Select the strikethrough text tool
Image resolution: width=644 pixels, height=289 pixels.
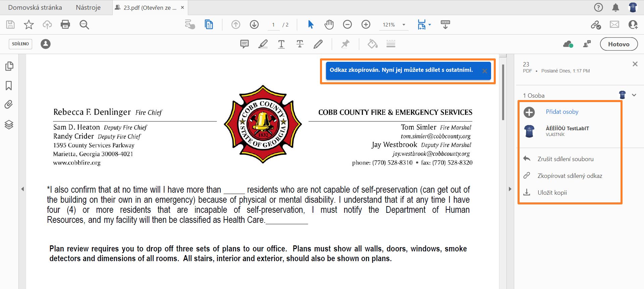[300, 44]
